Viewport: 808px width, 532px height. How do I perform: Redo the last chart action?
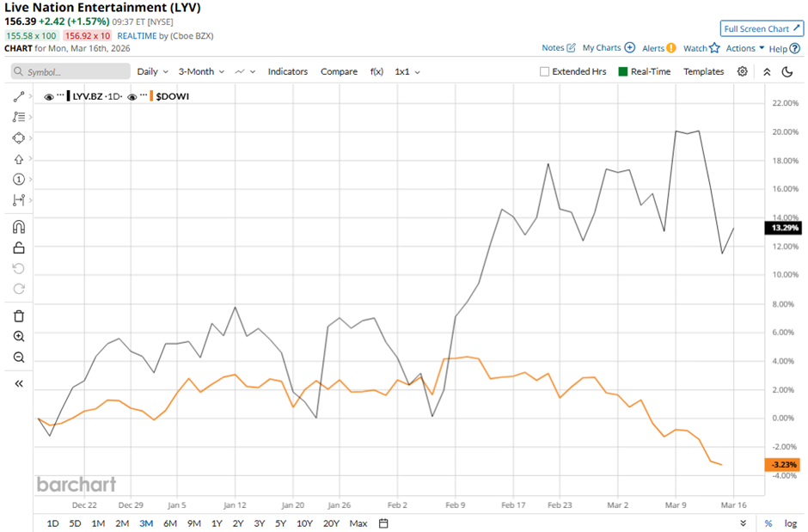[19, 289]
